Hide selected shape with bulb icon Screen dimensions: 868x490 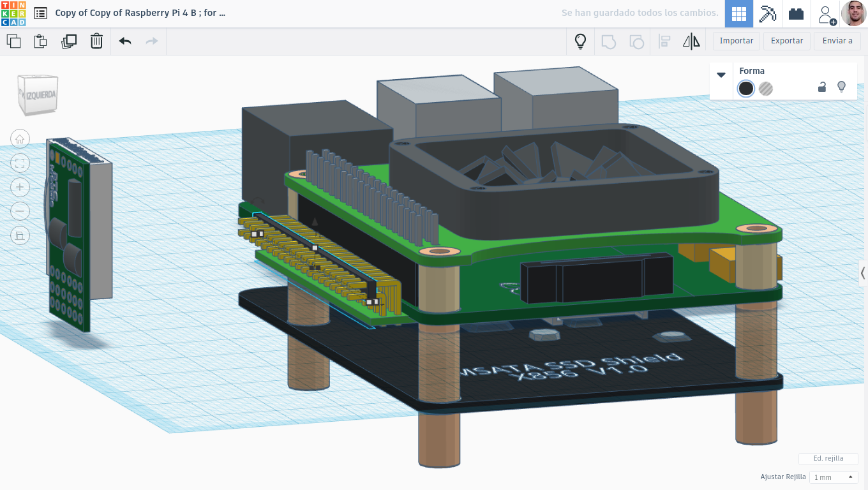coord(841,87)
